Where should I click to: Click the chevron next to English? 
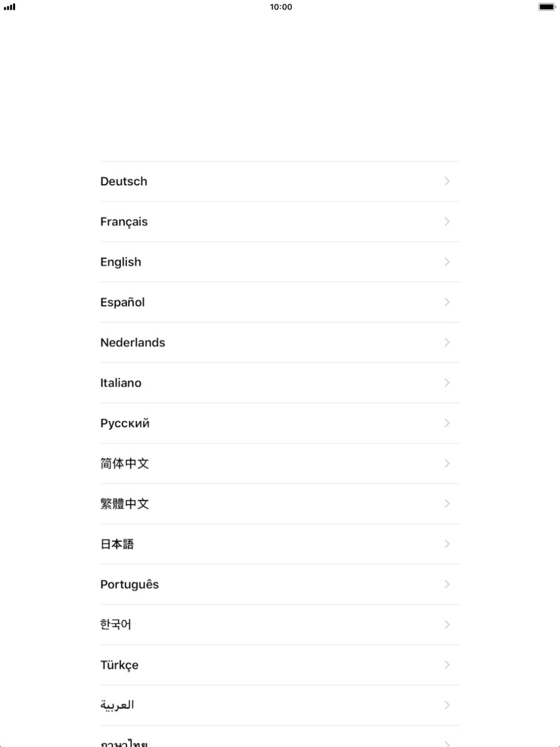click(447, 262)
